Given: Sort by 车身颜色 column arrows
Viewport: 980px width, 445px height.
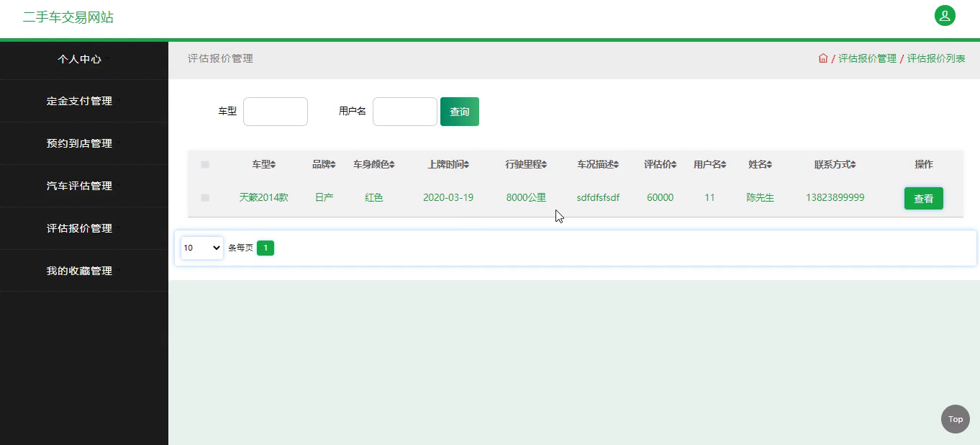Looking at the screenshot, I should click(x=392, y=165).
